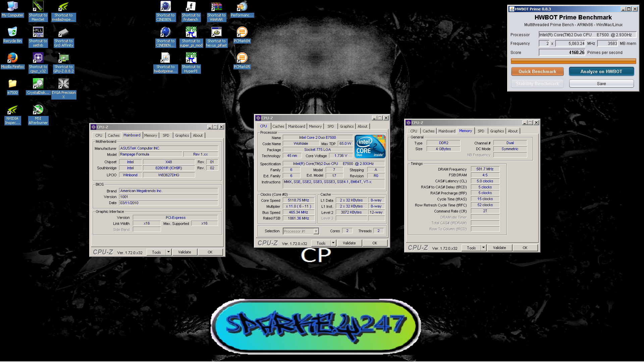Open the Shortcut to MemSet icon
Image resolution: width=644 pixels, height=362 pixels.
[38, 11]
